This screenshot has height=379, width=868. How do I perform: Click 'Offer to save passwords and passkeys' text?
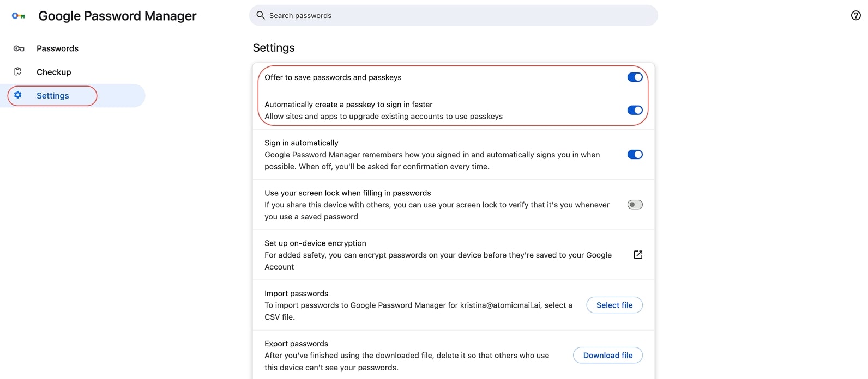point(333,77)
